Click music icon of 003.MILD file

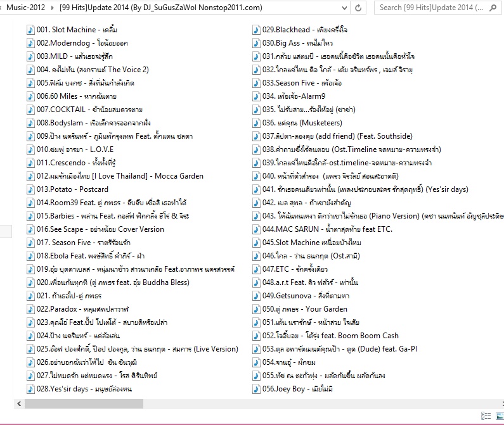pos(30,56)
